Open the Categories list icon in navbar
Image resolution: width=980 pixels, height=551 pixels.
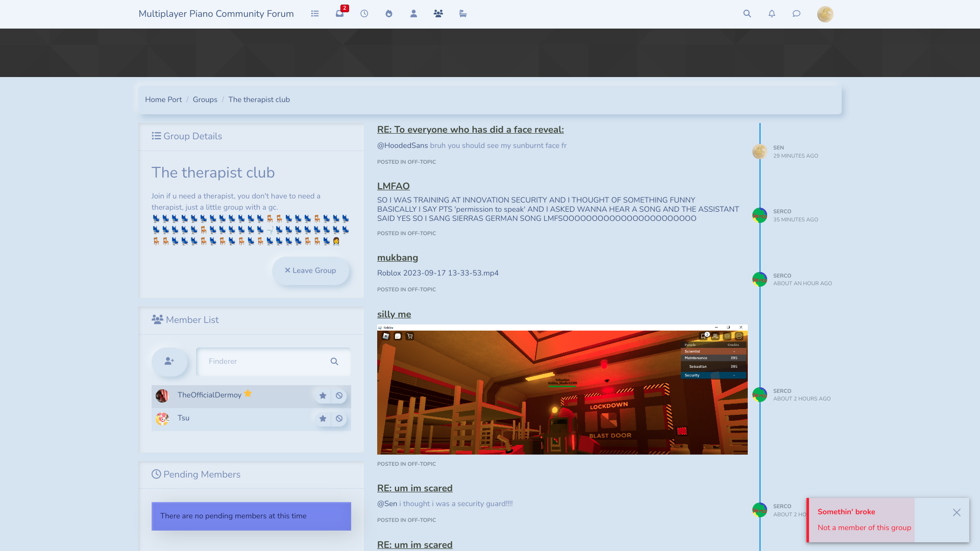point(315,14)
